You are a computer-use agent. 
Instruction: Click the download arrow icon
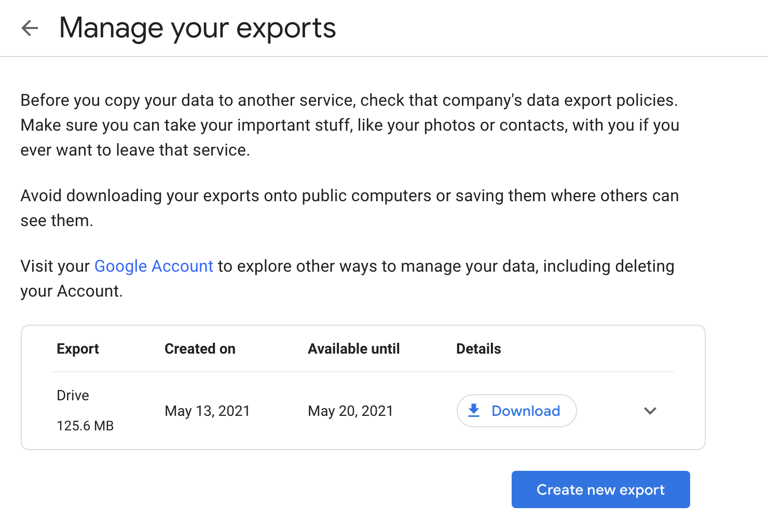pos(474,411)
